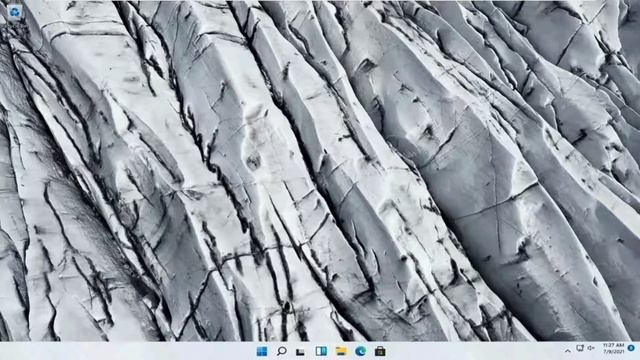Click the volume speaker tray icon

pyautogui.click(x=591, y=348)
